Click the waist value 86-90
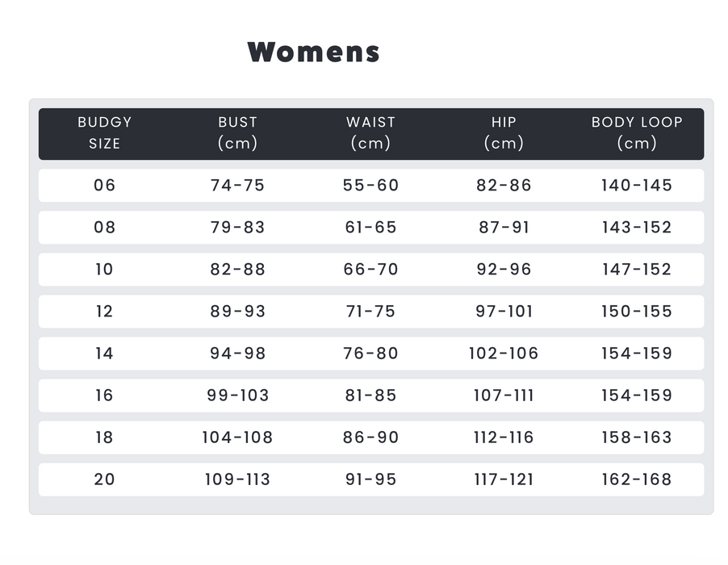 370,437
